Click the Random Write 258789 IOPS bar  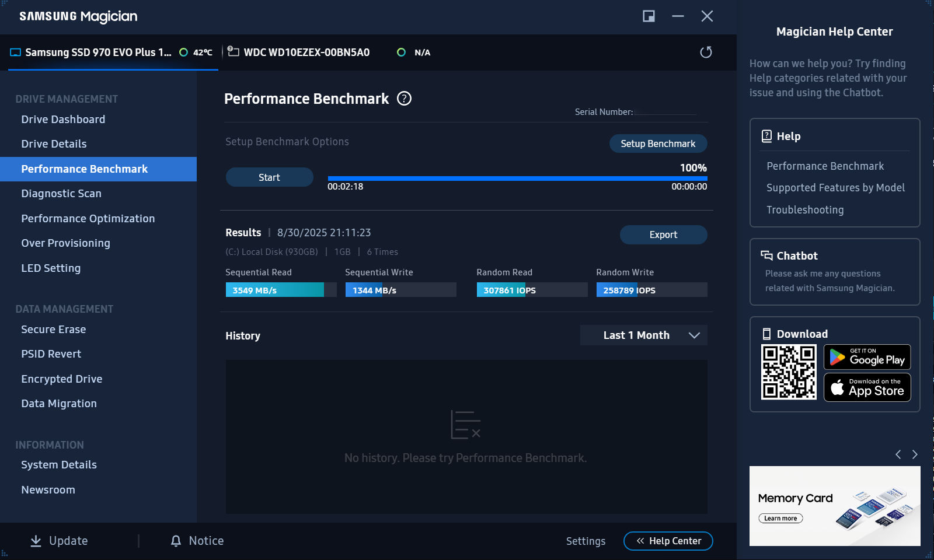click(x=652, y=290)
